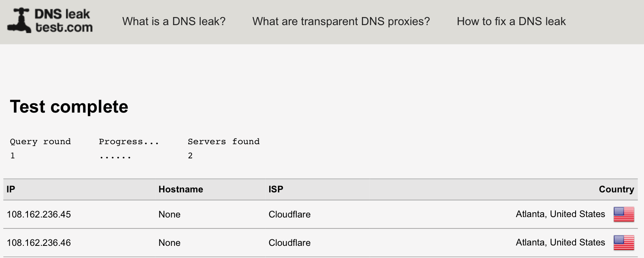Click the IP column header
The image size is (644, 258).
11,189
